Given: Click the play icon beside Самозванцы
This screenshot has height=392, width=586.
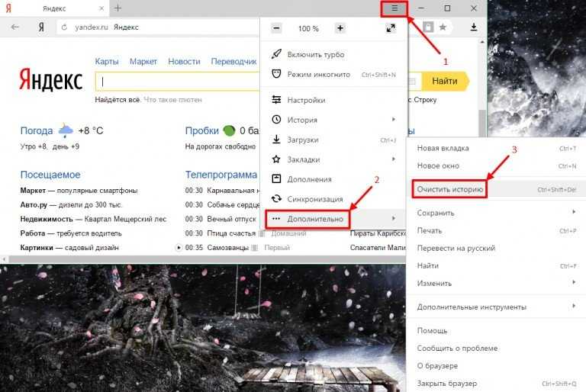Looking at the screenshot, I should (179, 247).
